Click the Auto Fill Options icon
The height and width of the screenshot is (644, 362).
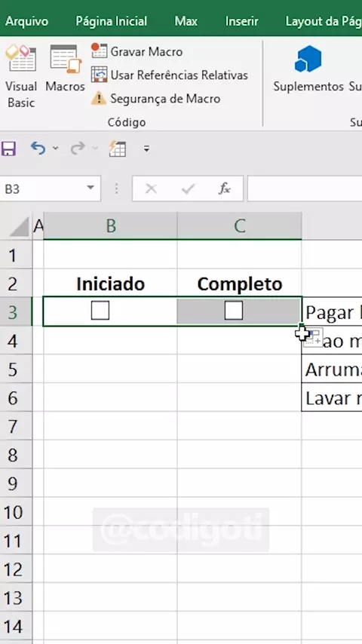[x=313, y=338]
